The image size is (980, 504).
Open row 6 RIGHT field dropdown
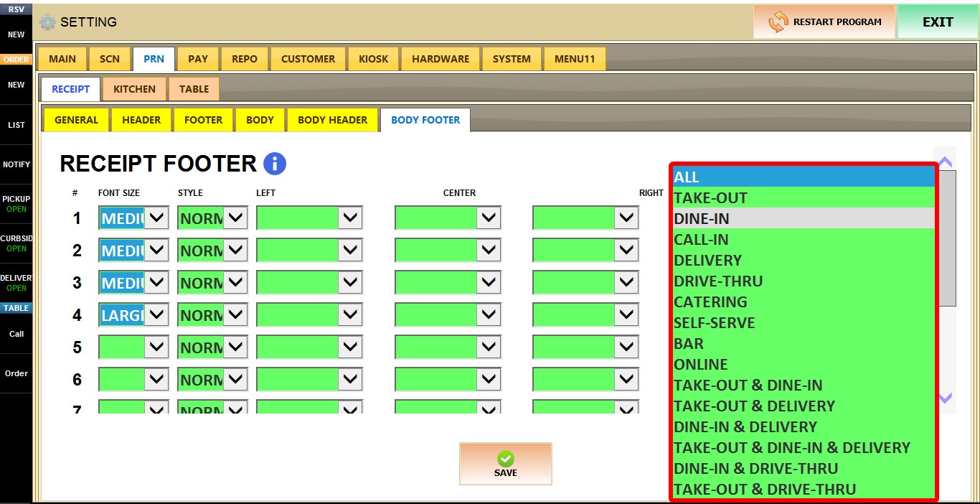click(x=626, y=379)
